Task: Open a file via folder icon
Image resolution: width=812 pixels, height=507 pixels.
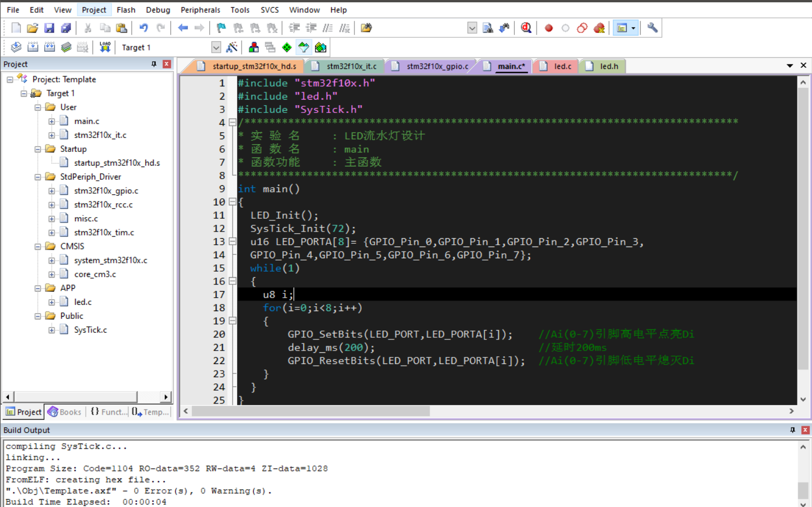Action: pyautogui.click(x=32, y=28)
